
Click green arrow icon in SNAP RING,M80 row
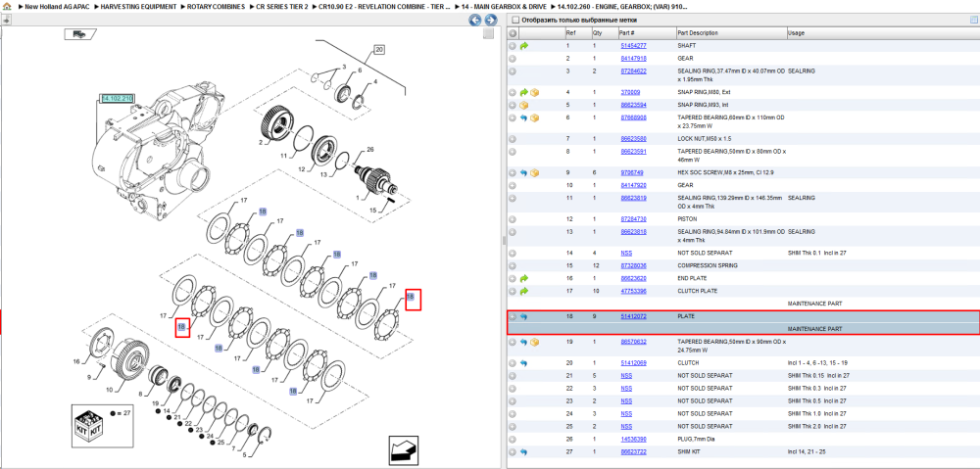(x=523, y=92)
